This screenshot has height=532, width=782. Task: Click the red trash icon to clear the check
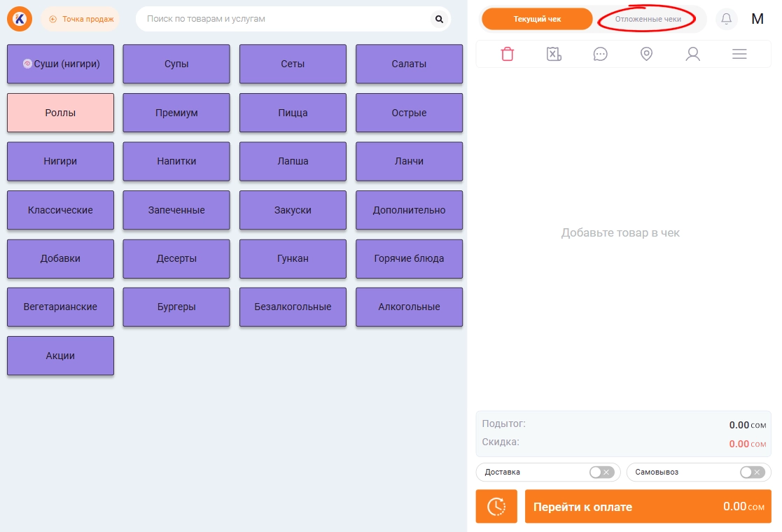tap(508, 54)
